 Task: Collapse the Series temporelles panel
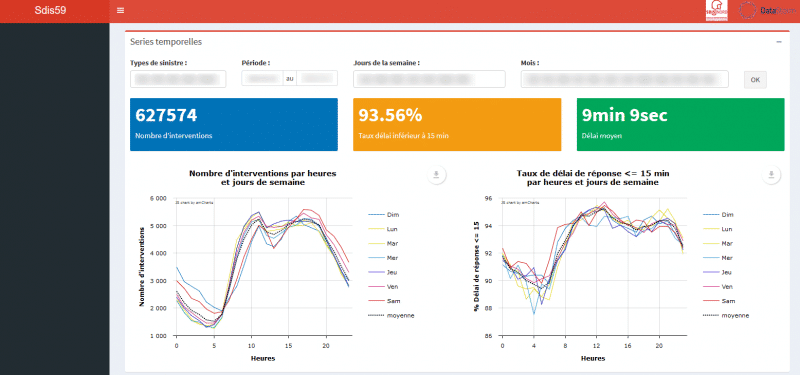tap(779, 42)
